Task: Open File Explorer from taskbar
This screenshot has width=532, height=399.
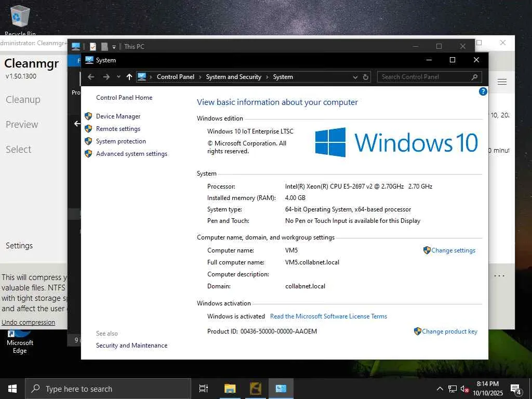Action: coord(230,389)
